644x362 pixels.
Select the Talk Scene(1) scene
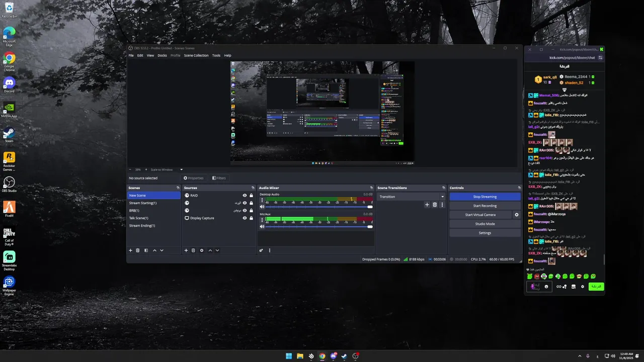pos(153,218)
